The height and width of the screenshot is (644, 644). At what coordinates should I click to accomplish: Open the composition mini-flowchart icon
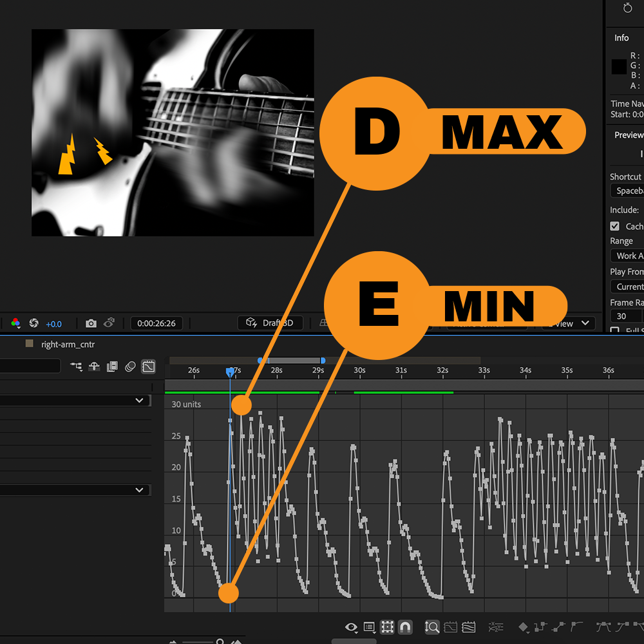(76, 366)
